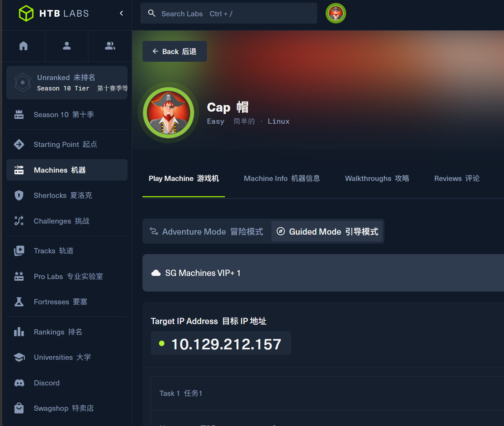Open the Reviews tab
This screenshot has width=504, height=426.
[x=457, y=179]
